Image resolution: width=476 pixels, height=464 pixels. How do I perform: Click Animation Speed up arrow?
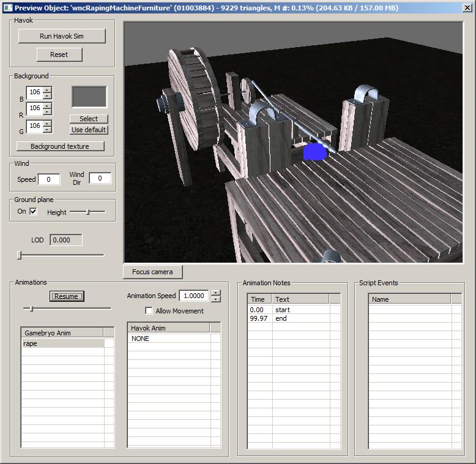coord(215,293)
